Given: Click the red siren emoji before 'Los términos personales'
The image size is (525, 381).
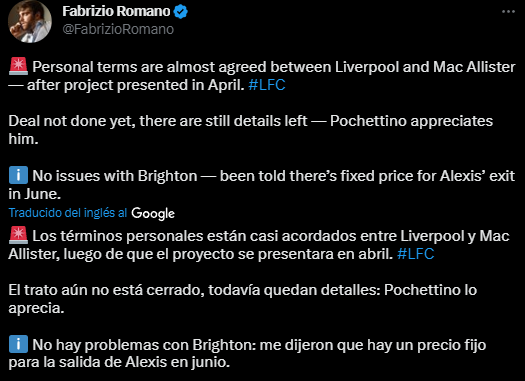Looking at the screenshot, I should click(18, 236).
